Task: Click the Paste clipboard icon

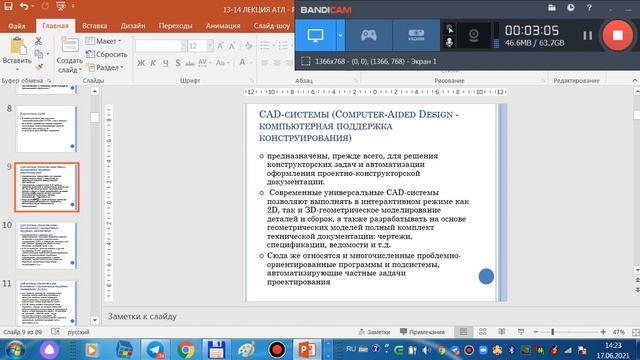Action: coord(17,46)
